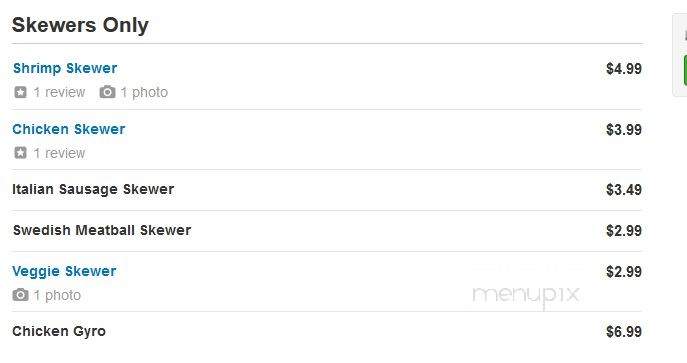Click the camera icon under Shrimp Skewer
Image resolution: width=687 pixels, height=363 pixels.
pos(107,92)
